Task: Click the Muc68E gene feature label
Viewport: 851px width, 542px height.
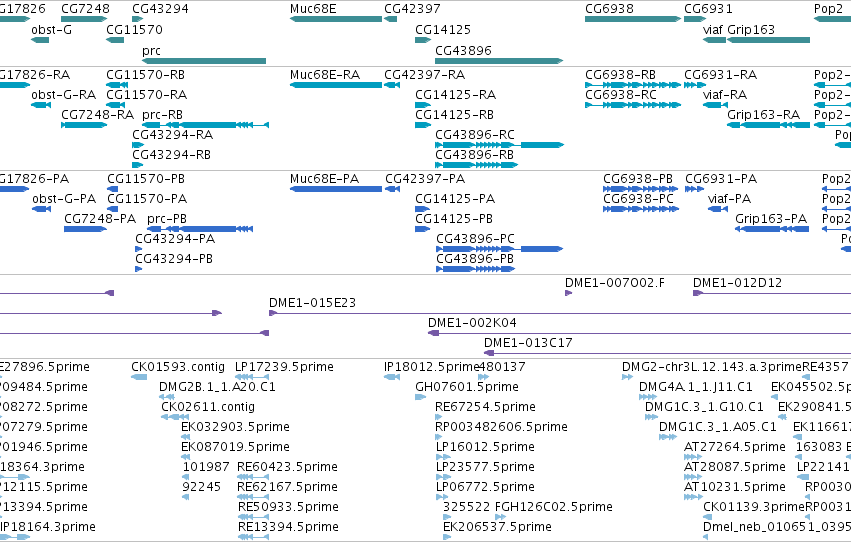Action: tap(313, 9)
